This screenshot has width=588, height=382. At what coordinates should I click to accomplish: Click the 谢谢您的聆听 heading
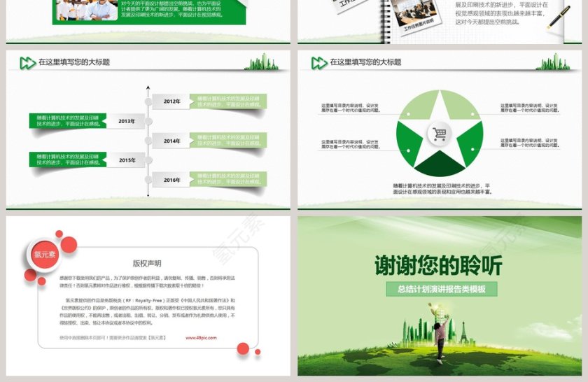click(438, 265)
